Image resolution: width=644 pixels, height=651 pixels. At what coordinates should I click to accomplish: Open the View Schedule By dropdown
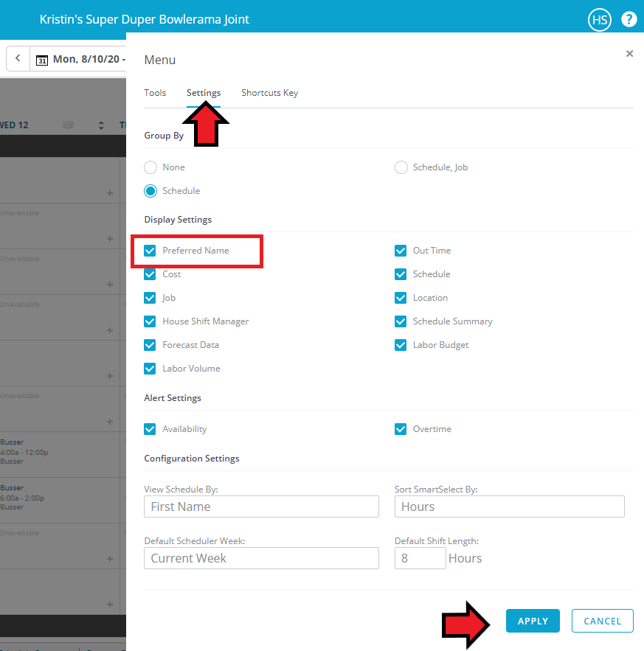[261, 506]
